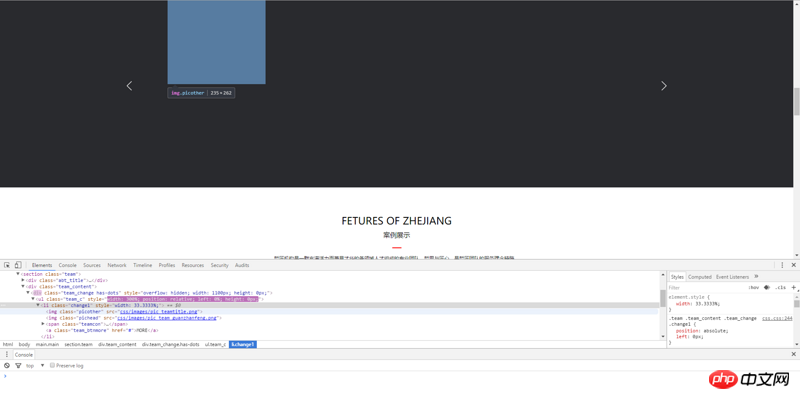Collapse the ul class="team_c" node
The image size is (800, 399).
pos(33,298)
